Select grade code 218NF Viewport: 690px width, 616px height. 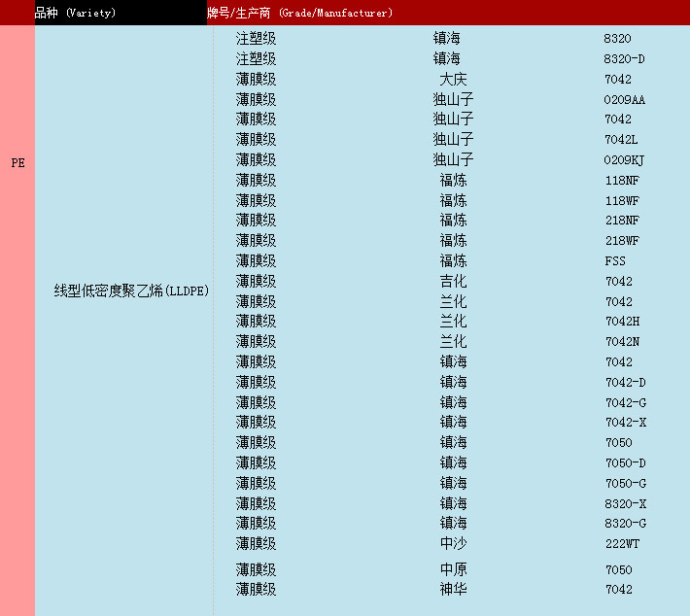pos(622,221)
